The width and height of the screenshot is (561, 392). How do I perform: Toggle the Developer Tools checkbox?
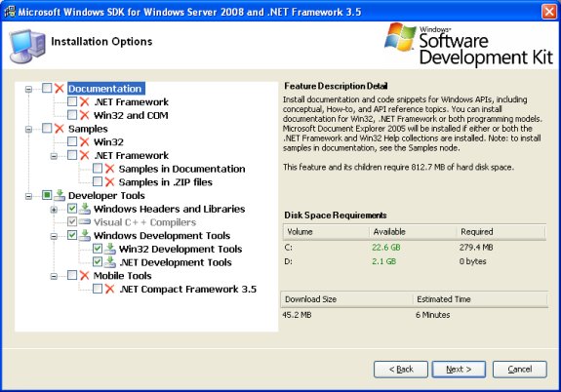[x=47, y=195]
